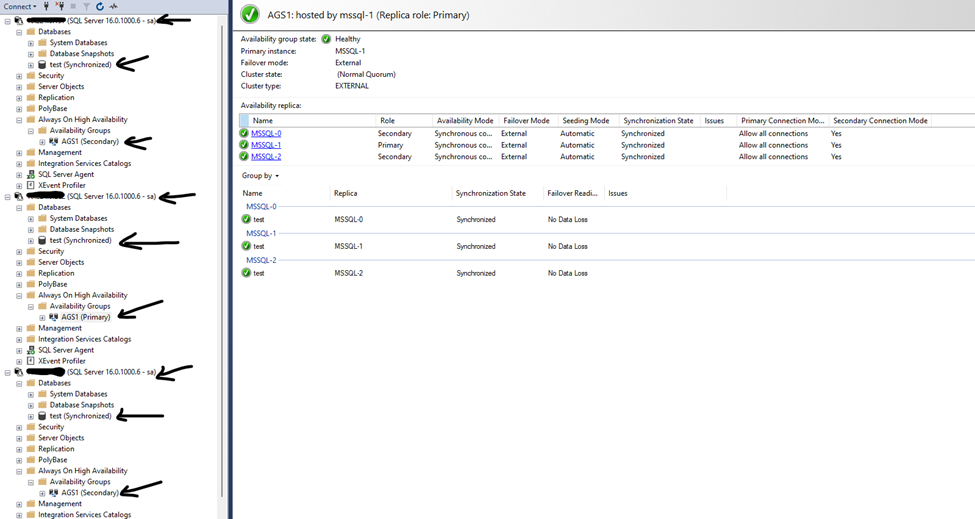The height and width of the screenshot is (519, 975).
Task: Click Replica column header in database list
Action: [x=392, y=193]
